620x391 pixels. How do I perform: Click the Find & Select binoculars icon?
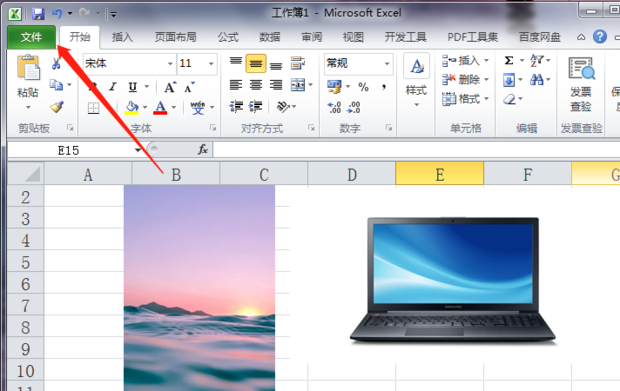[x=537, y=80]
